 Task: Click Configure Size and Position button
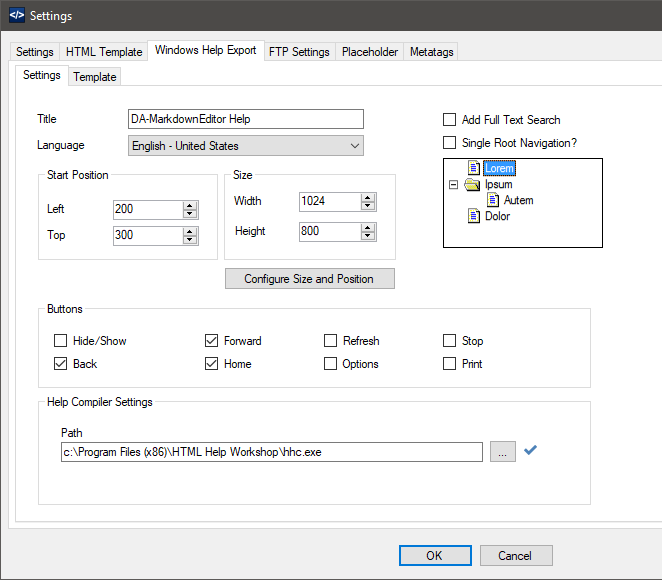(310, 279)
